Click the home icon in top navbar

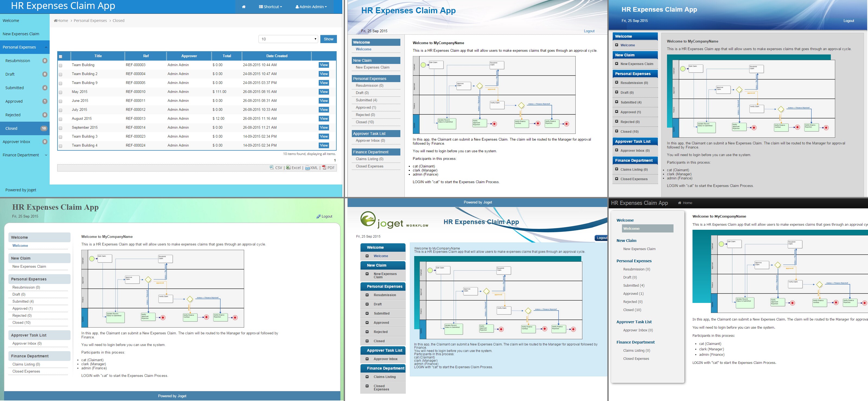click(244, 7)
